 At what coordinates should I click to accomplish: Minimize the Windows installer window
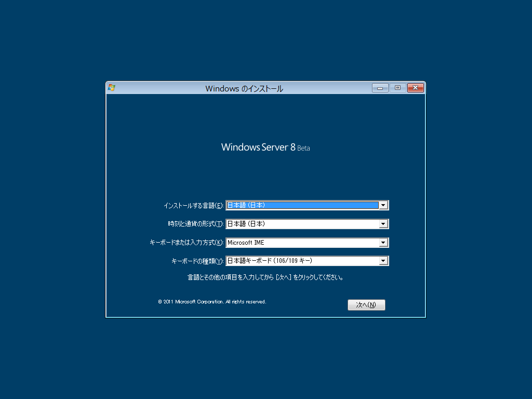pos(380,88)
